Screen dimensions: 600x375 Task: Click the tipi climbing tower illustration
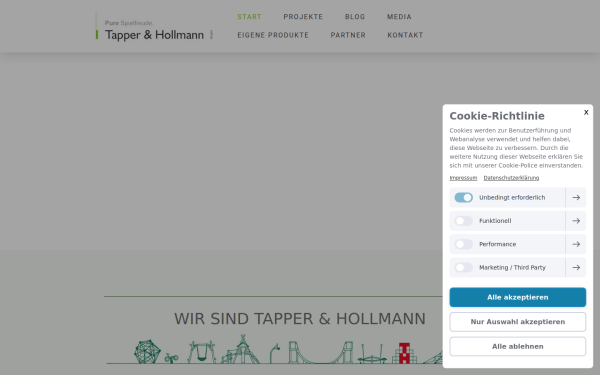pyautogui.click(x=240, y=349)
